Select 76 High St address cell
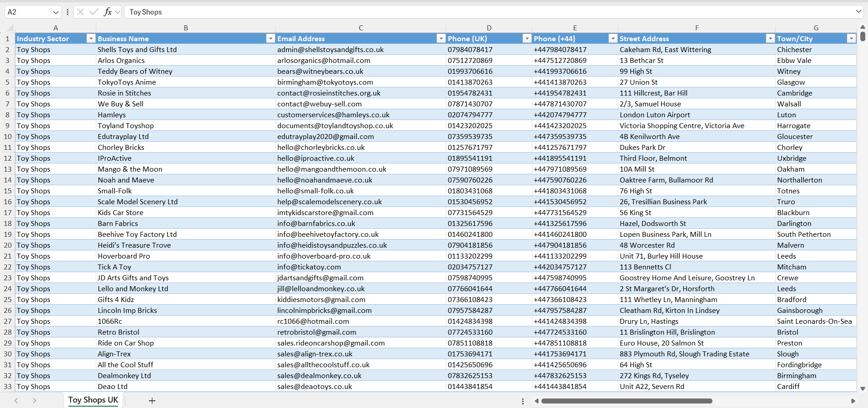 point(697,191)
